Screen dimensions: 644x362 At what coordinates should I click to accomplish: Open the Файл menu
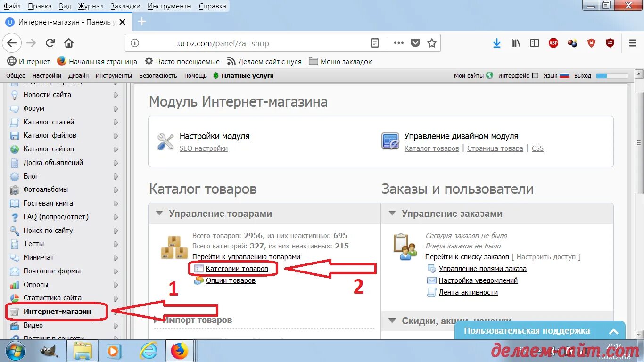(12, 6)
